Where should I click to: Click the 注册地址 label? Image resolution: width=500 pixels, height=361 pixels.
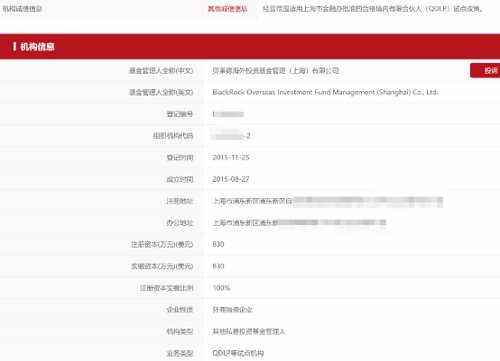180,201
